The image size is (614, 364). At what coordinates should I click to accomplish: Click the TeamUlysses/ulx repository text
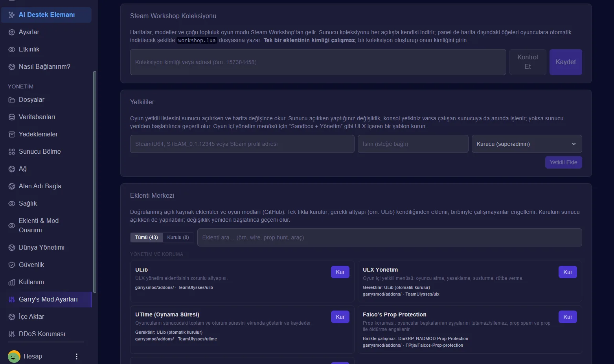[x=422, y=294]
